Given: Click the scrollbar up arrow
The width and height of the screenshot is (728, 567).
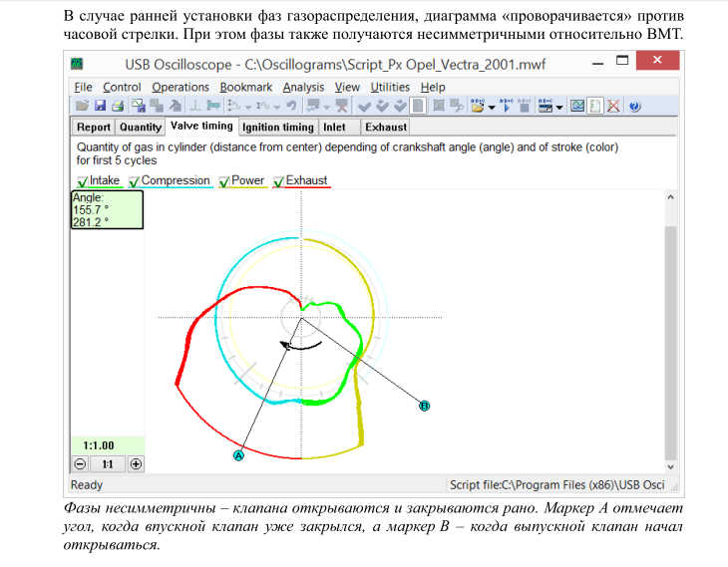Looking at the screenshot, I should click(670, 196).
